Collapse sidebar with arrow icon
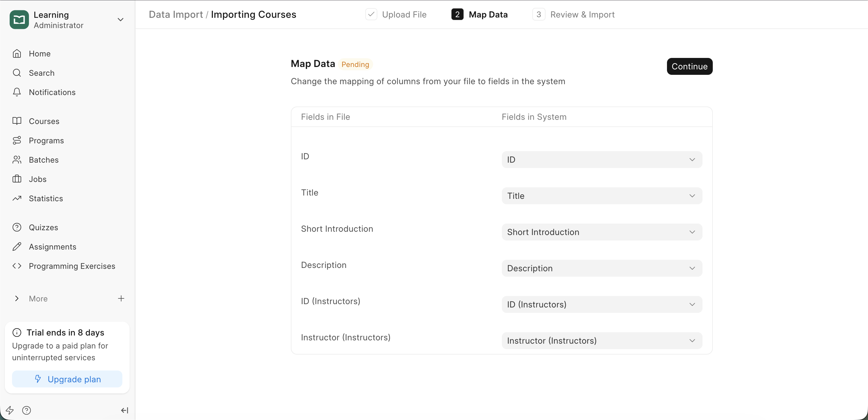 pyautogui.click(x=124, y=410)
